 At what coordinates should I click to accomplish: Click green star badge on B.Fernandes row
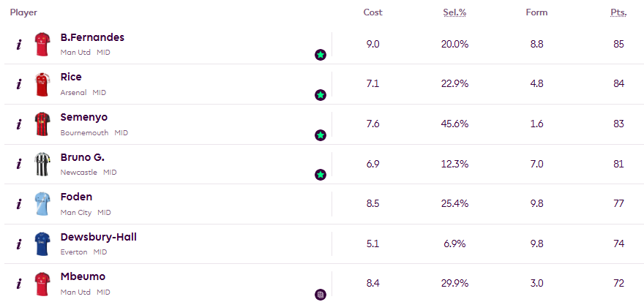(321, 55)
